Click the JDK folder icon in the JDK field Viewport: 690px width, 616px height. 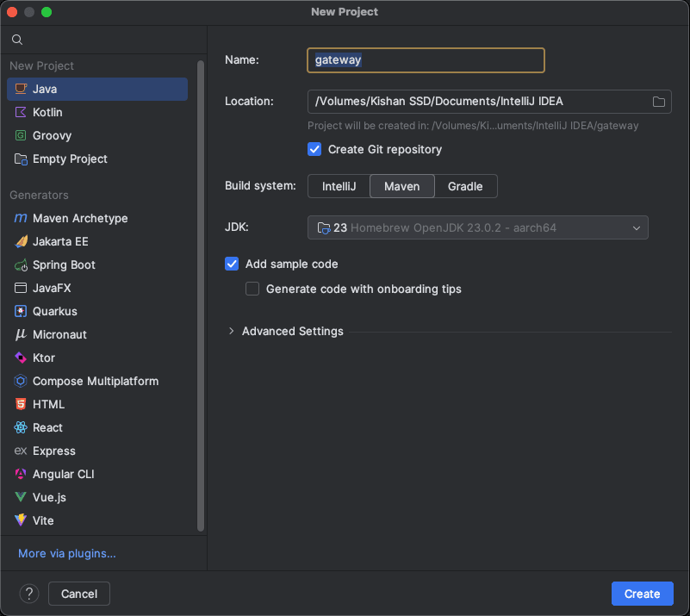pyautogui.click(x=324, y=228)
